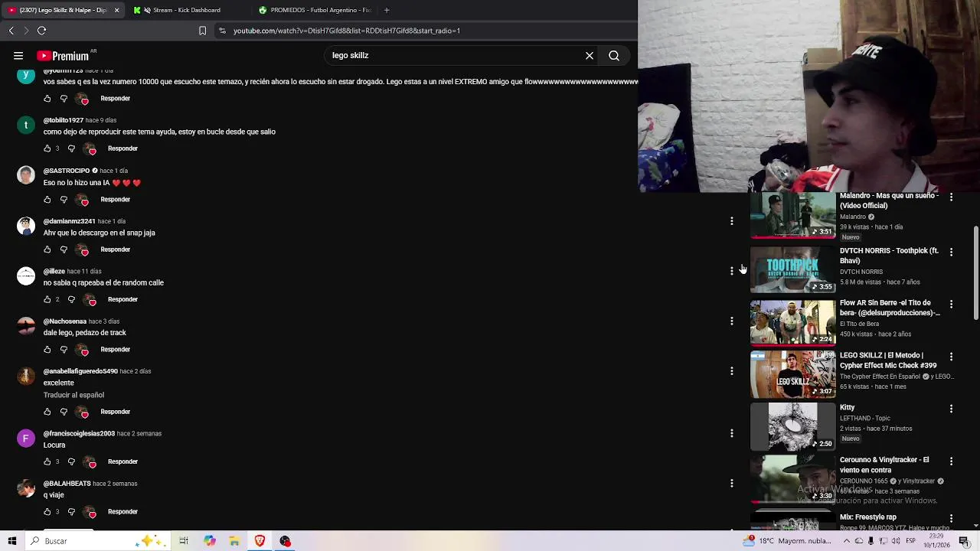
Task: Open @franciscoiglesias2003 purple F avatar
Action: 26,438
